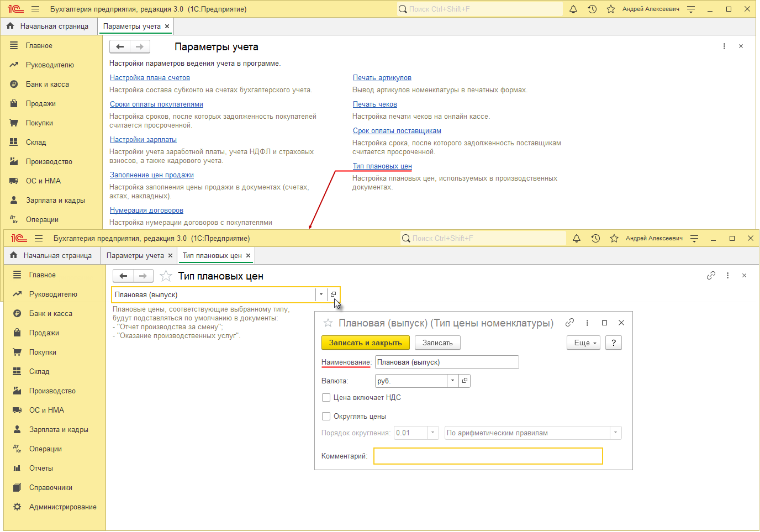
Task: Open Сроки оплаты покупателями link
Action: pos(156,104)
